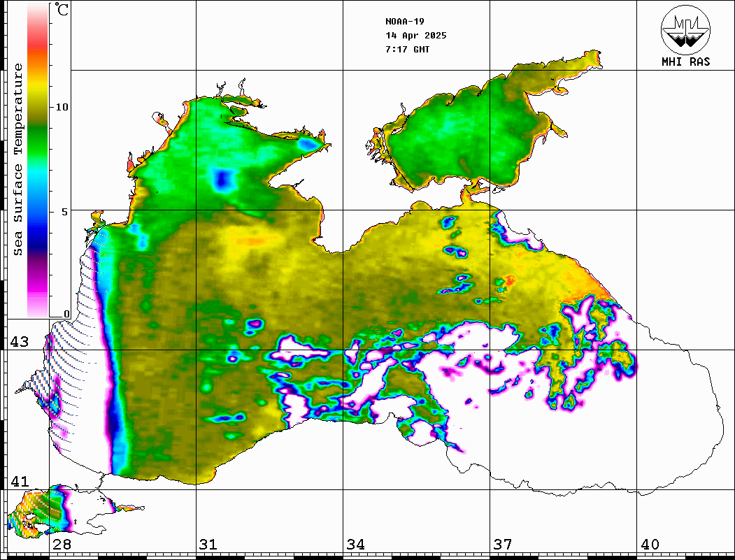Click the "MHI RAS" label text
This screenshot has width=735, height=560.
coord(686,62)
